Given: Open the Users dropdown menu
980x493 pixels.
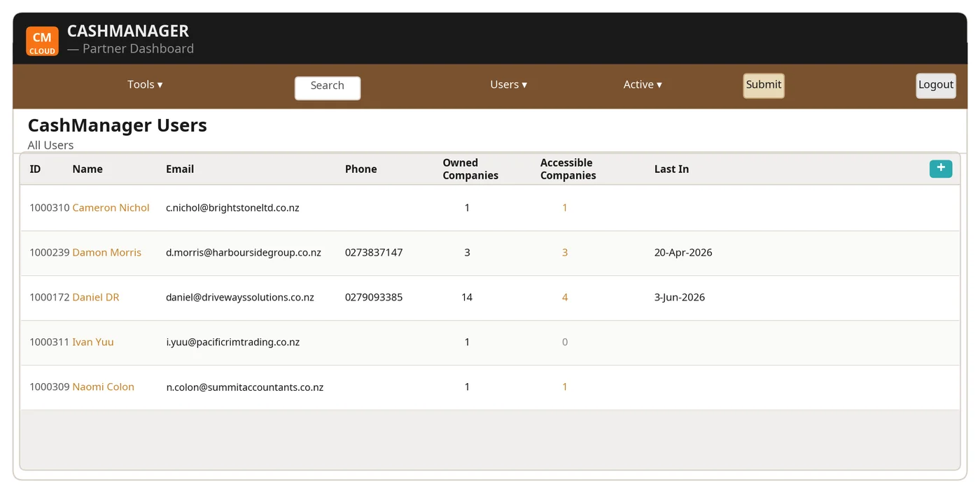Looking at the screenshot, I should coord(509,85).
